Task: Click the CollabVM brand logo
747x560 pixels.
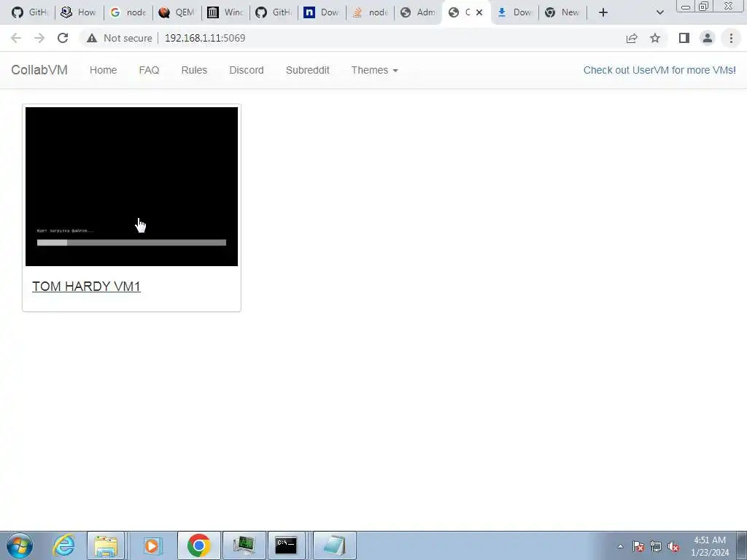Action: [39, 70]
